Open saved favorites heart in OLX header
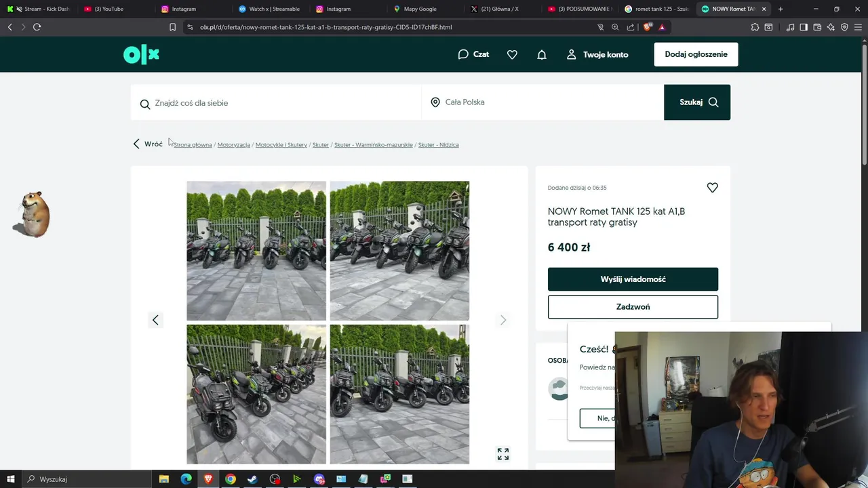Viewport: 868px width, 488px height. click(x=512, y=54)
